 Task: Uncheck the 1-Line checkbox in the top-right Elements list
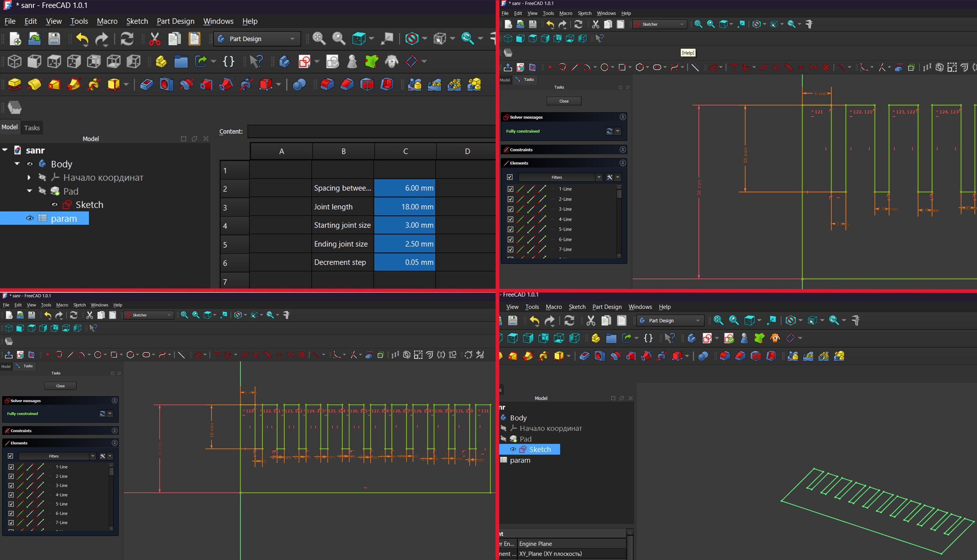[x=510, y=189]
